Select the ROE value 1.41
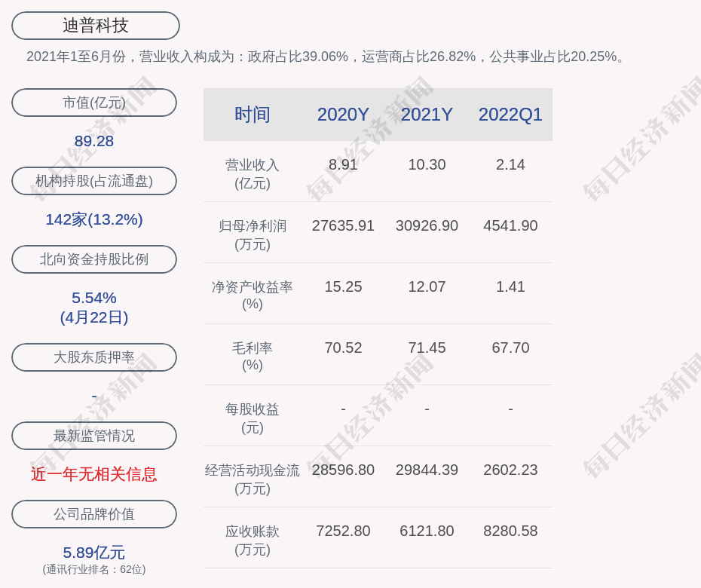Viewport: 701px width, 588px height. (x=510, y=286)
